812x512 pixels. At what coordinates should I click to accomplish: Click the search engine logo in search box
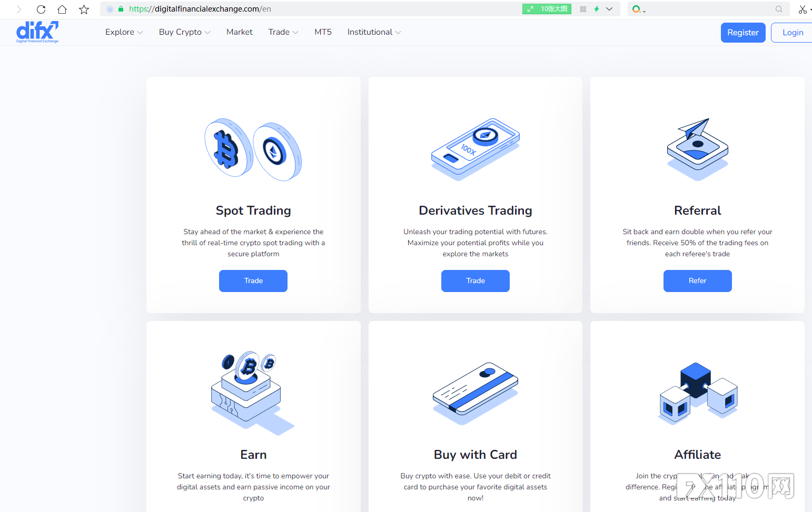(x=637, y=9)
